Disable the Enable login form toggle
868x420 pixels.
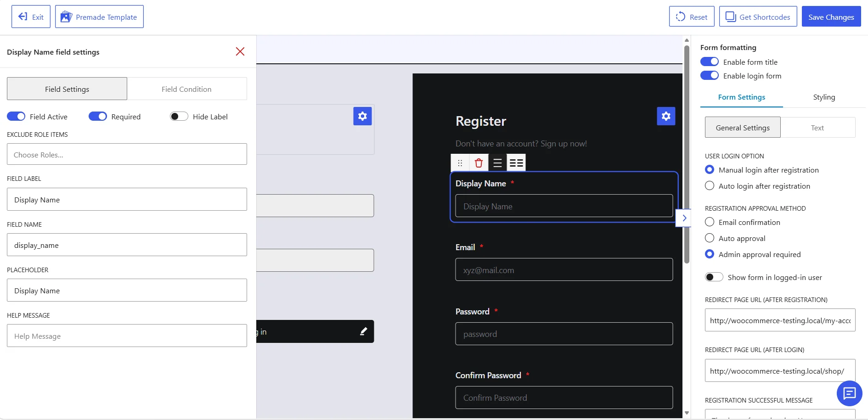[x=710, y=76]
